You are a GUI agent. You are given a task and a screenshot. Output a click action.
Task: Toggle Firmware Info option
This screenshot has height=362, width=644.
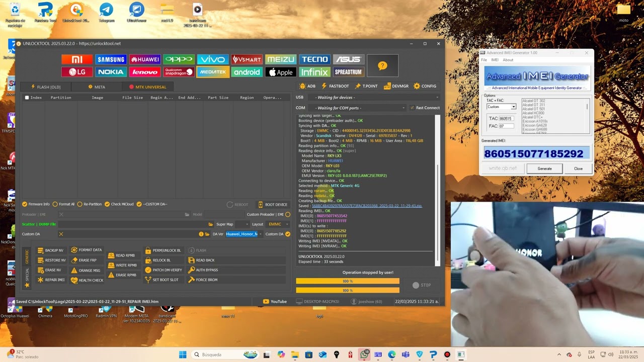pos(36,204)
